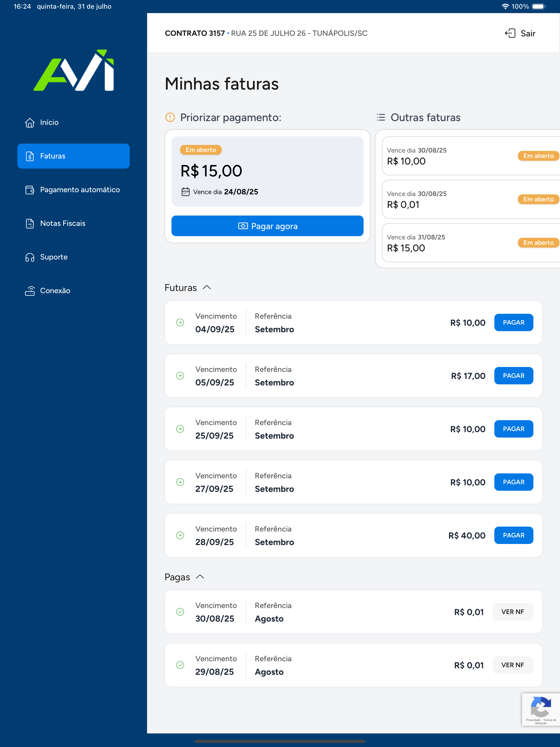Viewport: 560px width, 747px height.
Task: Click the alert icon beside Priorizar pagamento
Action: pyautogui.click(x=170, y=117)
